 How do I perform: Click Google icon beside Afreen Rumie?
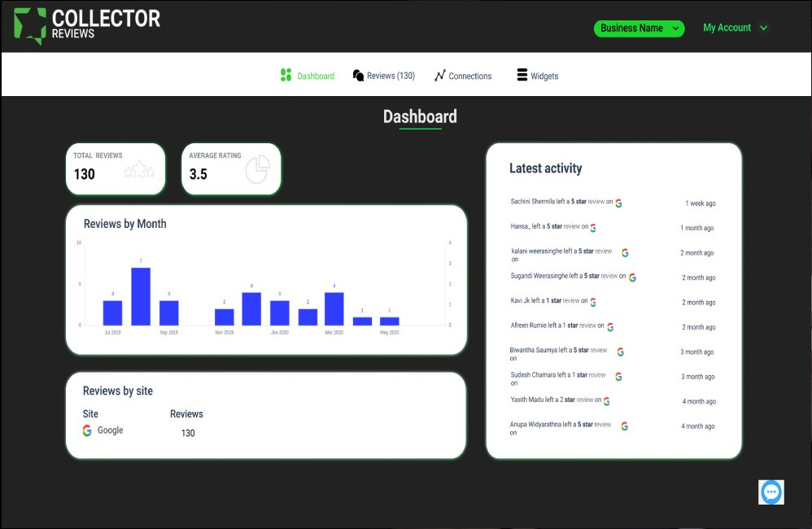[x=610, y=327]
